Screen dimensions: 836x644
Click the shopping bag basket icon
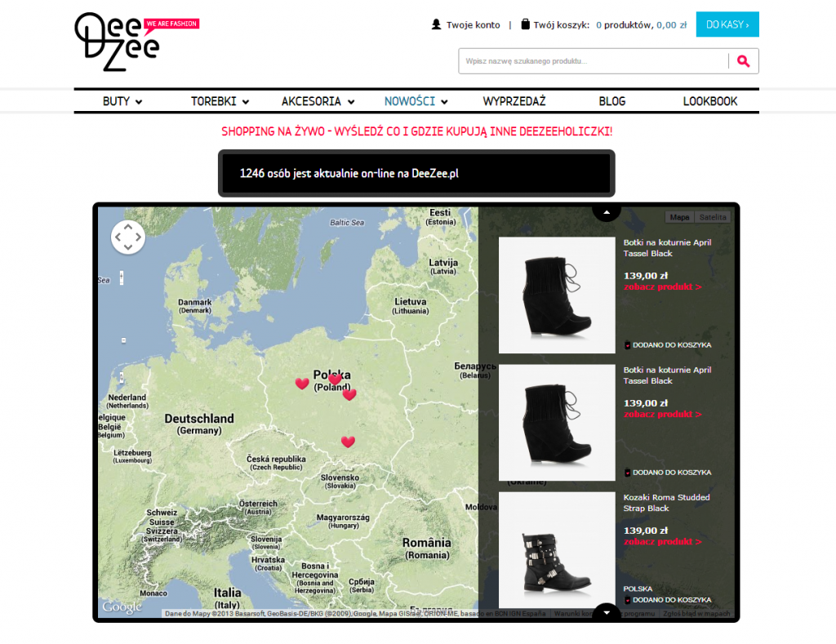tap(525, 24)
